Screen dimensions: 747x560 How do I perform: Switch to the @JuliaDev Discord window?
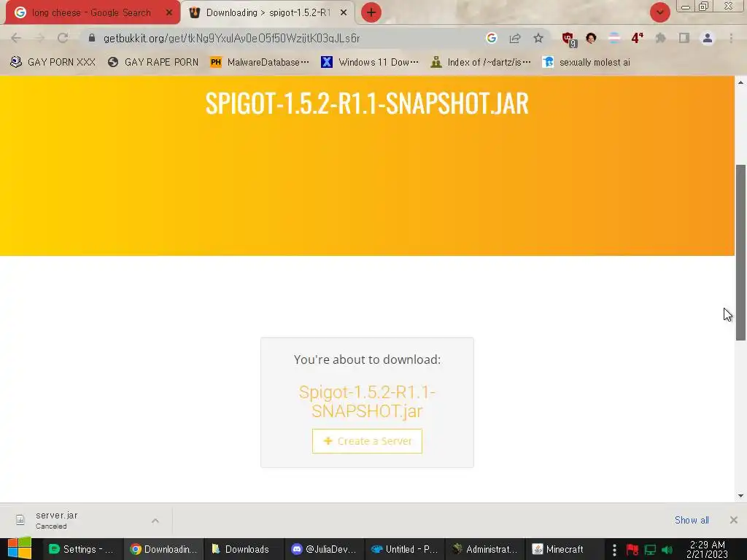click(325, 549)
